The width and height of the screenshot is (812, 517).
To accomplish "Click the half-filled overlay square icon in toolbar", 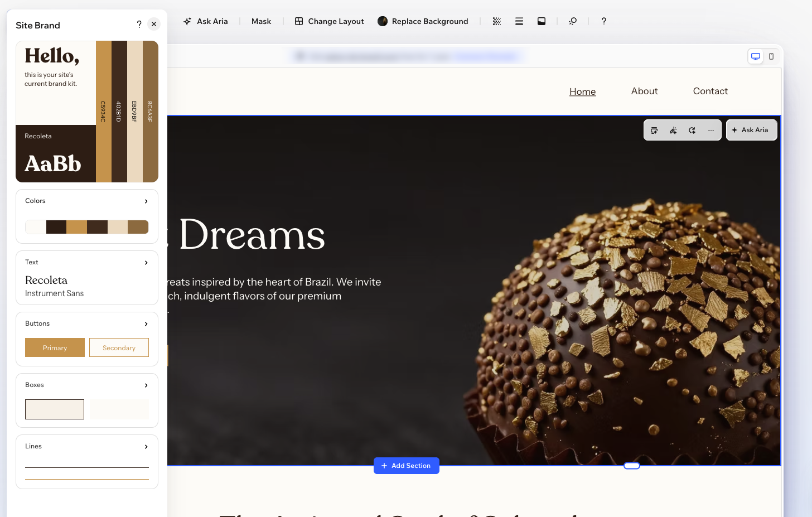I will (x=542, y=21).
